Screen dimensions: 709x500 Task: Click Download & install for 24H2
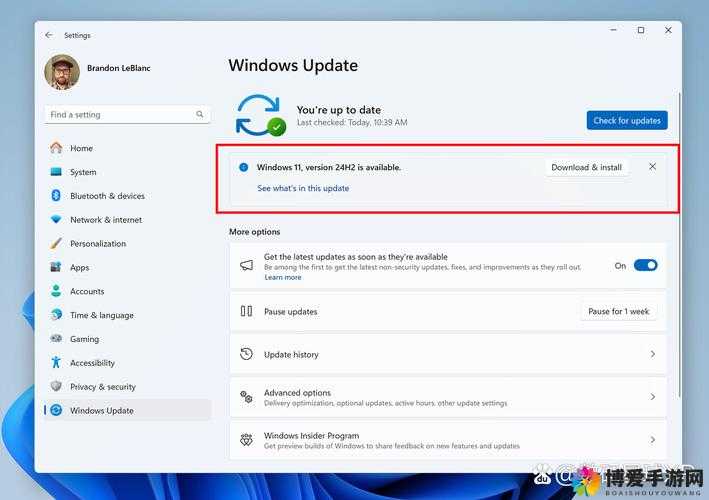(586, 167)
